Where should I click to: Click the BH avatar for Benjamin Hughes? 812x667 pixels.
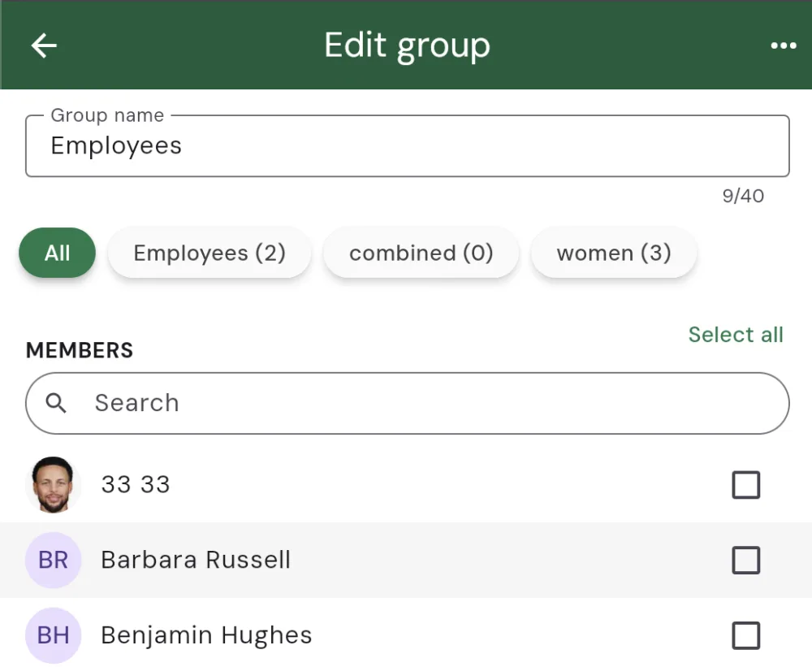(x=53, y=635)
